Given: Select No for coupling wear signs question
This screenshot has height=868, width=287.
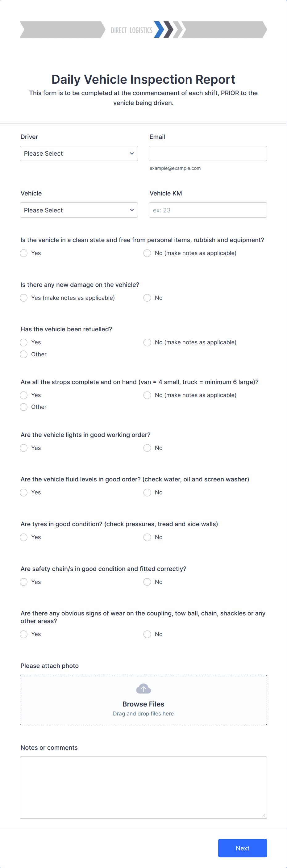Looking at the screenshot, I should click(x=147, y=634).
